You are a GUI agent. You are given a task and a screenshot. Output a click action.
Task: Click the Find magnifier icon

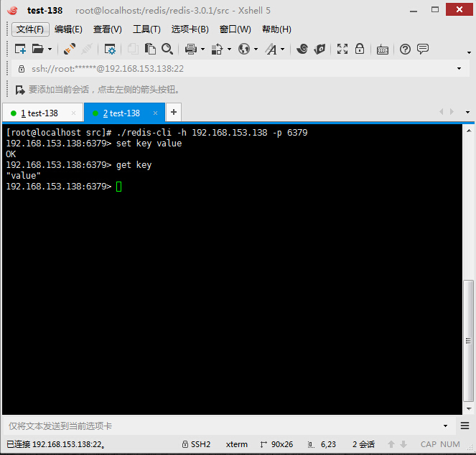[x=167, y=49]
